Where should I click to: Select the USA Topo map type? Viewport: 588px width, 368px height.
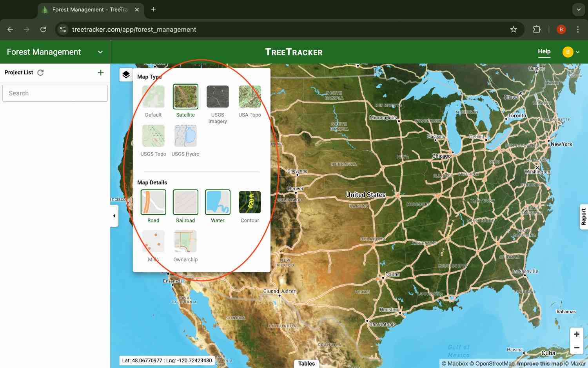(x=250, y=97)
